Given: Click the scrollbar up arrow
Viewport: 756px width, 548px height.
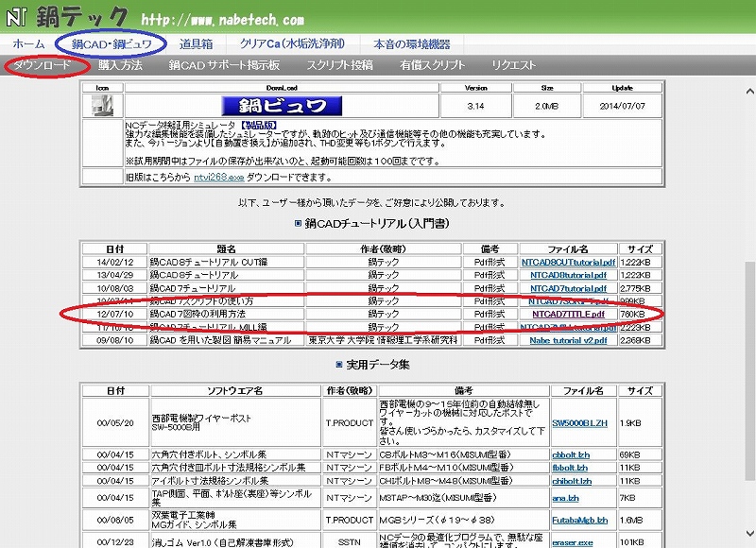Looking at the screenshot, I should point(749,91).
